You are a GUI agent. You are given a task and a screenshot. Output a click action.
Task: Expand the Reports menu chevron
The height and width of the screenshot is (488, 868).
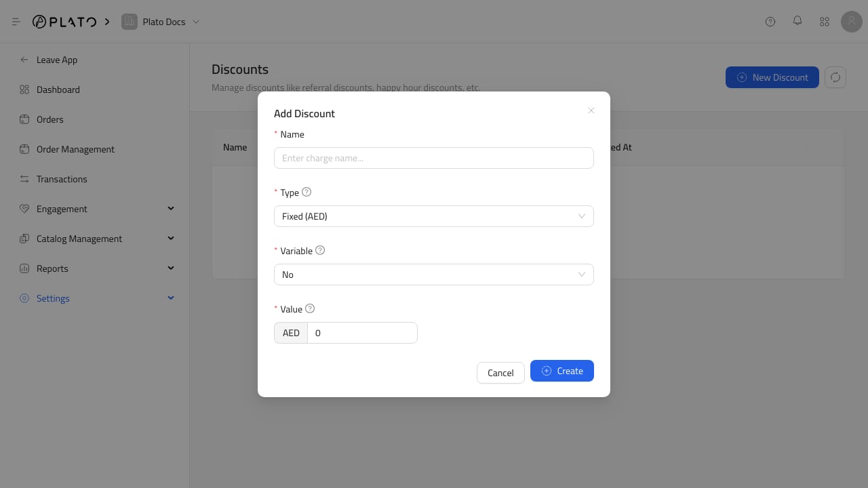click(171, 268)
